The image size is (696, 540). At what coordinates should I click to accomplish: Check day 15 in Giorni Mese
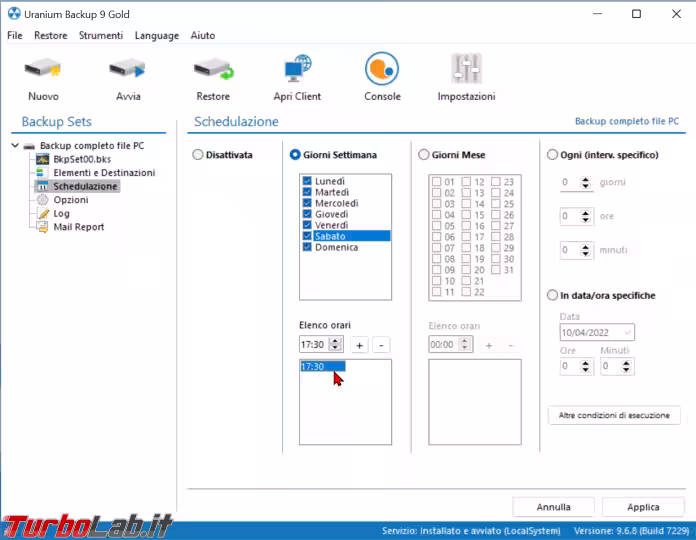click(x=466, y=215)
